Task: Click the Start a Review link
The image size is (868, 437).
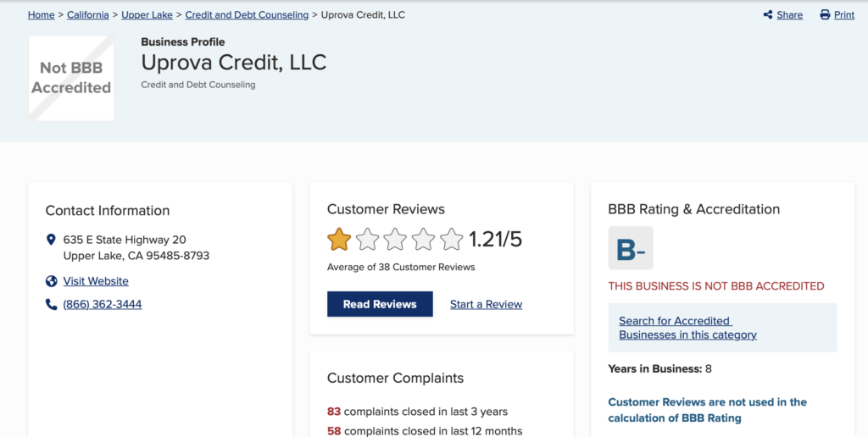Action: pyautogui.click(x=486, y=304)
